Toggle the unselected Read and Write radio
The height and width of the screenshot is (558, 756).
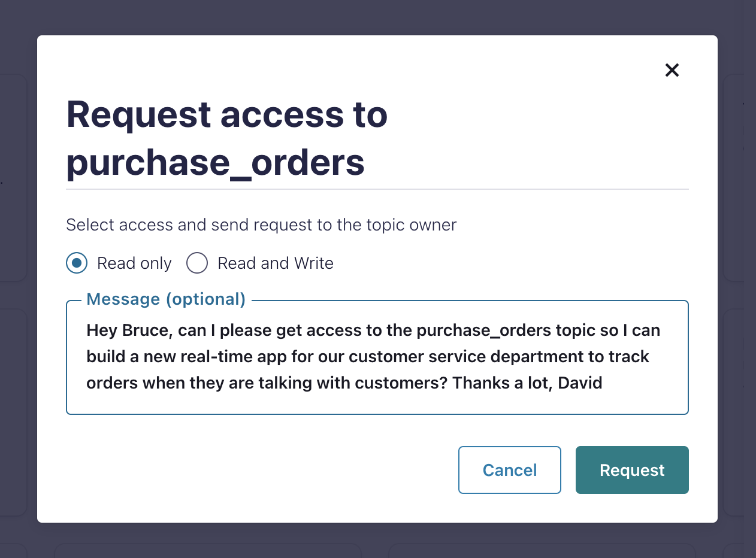[x=197, y=263]
